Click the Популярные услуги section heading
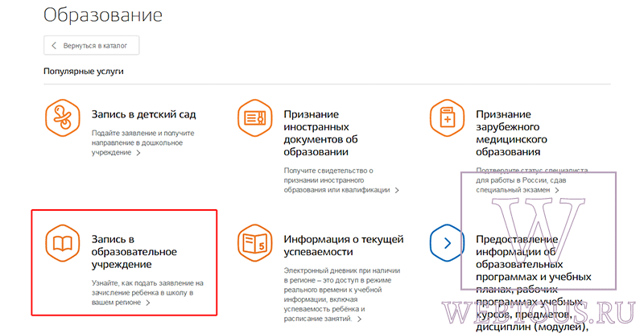644x334 pixels. click(84, 71)
